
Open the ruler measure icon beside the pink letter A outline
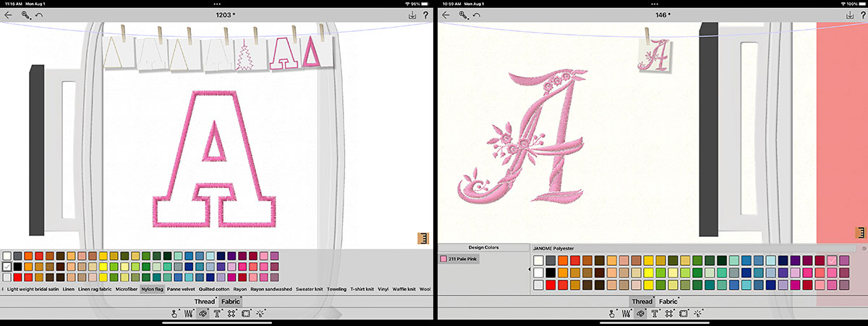(x=423, y=238)
